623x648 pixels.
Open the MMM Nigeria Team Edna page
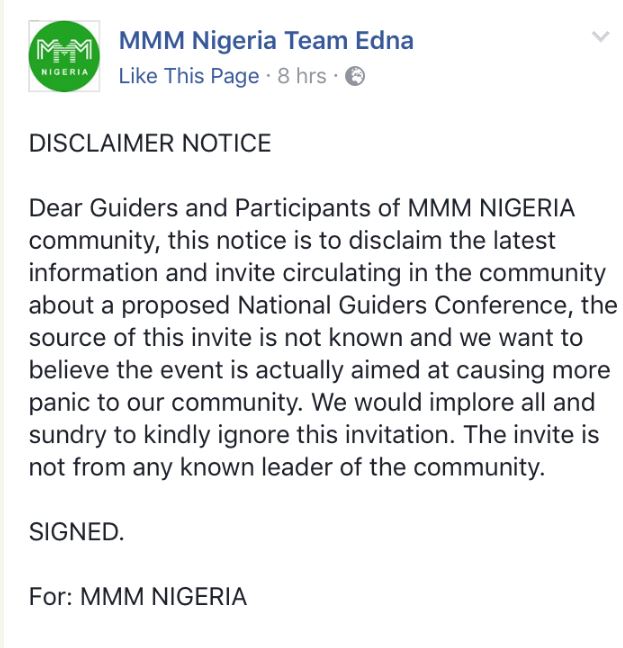click(x=265, y=41)
